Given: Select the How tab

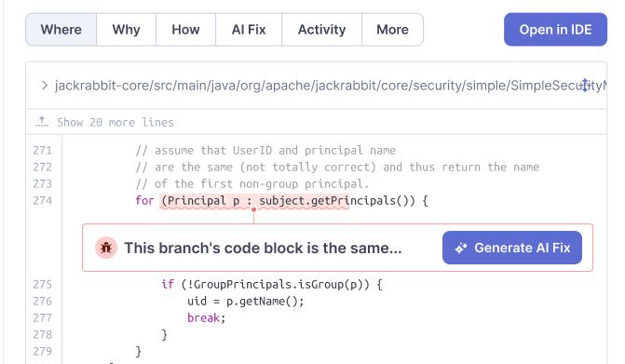Looking at the screenshot, I should click(x=185, y=30).
